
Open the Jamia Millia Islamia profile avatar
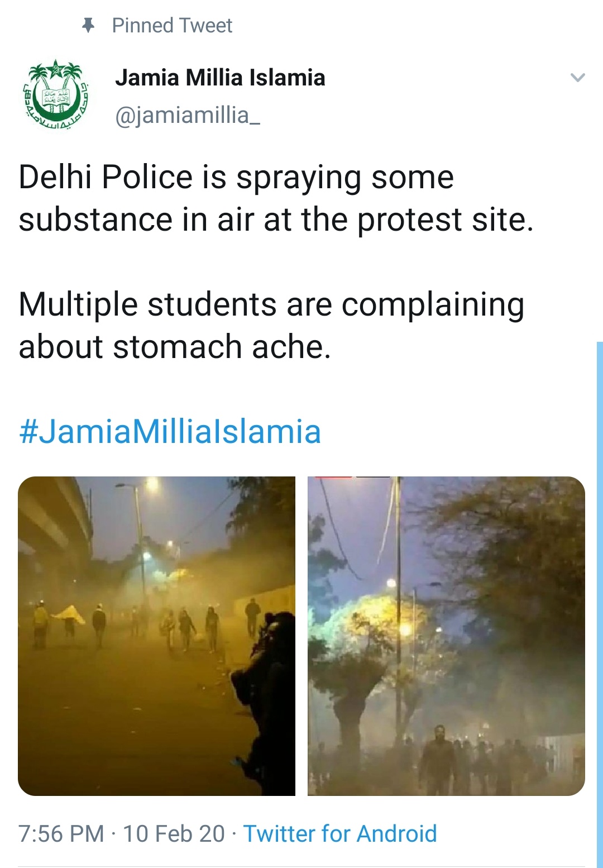(x=56, y=94)
